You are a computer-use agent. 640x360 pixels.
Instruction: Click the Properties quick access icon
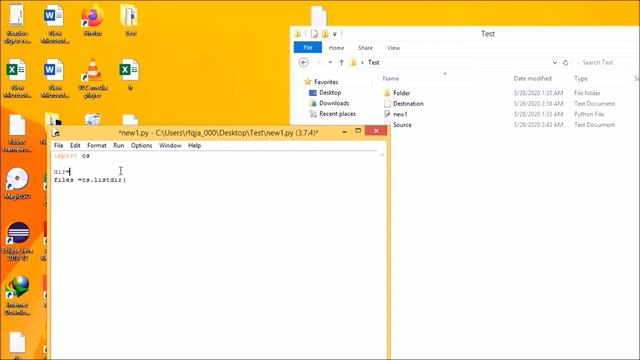click(x=314, y=34)
